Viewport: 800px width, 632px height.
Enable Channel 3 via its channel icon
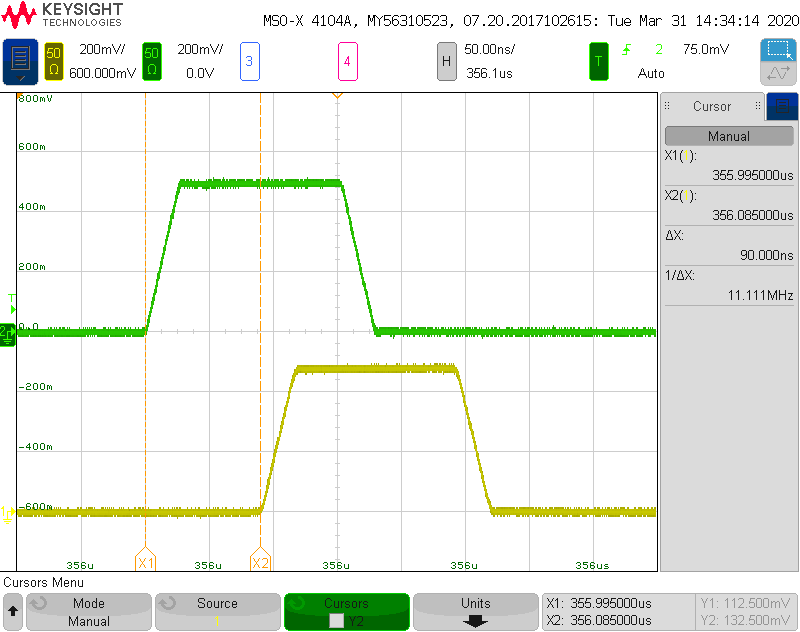coord(250,61)
